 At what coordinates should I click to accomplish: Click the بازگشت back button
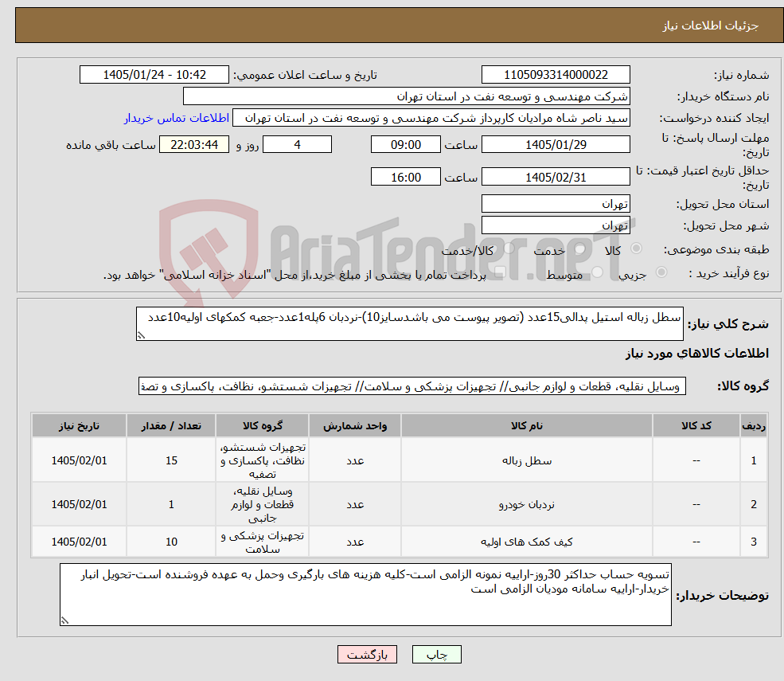pos(367,655)
